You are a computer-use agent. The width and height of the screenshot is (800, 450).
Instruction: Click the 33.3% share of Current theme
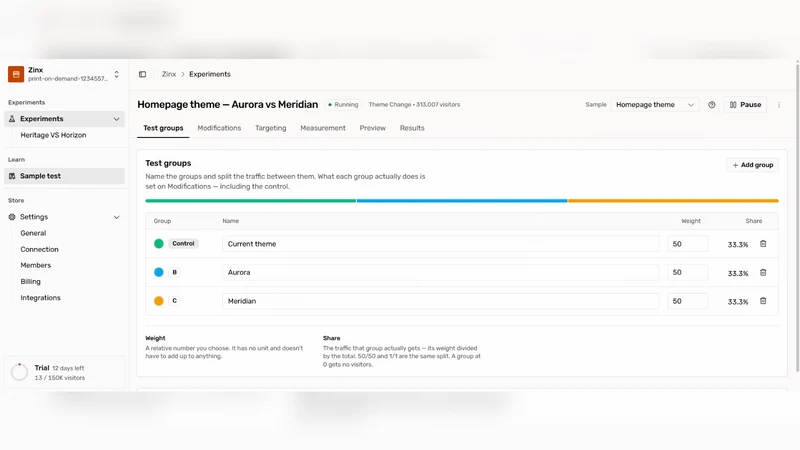738,245
